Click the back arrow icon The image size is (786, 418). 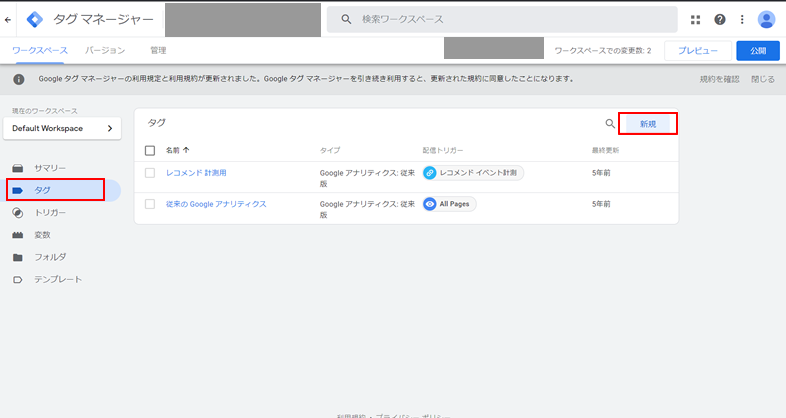pyautogui.click(x=8, y=20)
